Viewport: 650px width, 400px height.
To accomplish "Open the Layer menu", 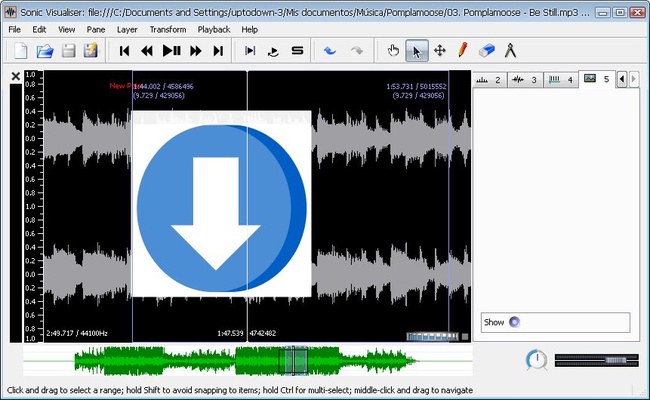I will [x=127, y=29].
